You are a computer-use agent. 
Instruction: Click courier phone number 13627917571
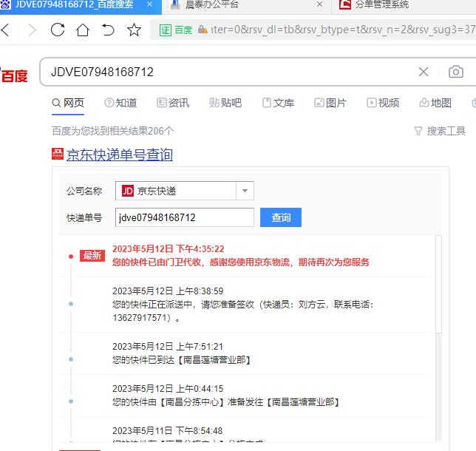(x=141, y=318)
